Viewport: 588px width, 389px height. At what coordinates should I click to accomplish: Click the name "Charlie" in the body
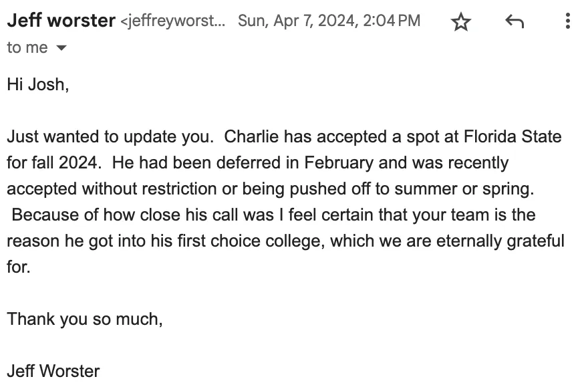(250, 137)
